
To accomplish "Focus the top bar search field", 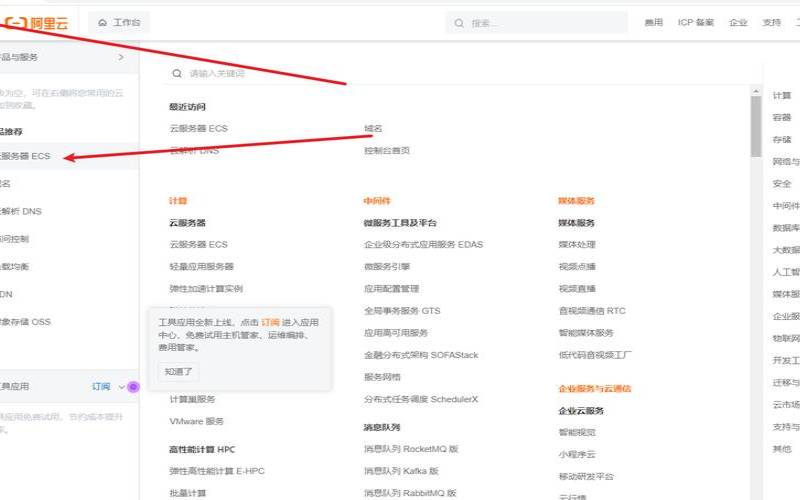I will 537,23.
